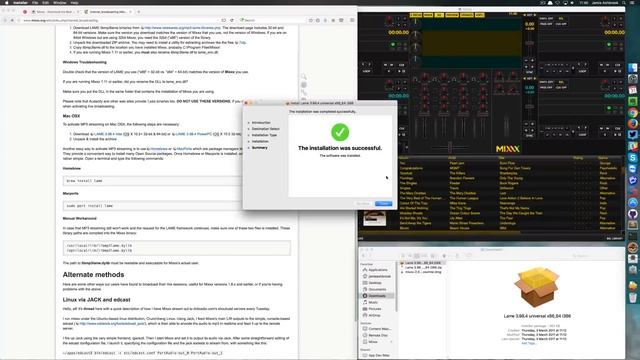Open Google Chrome from the Dock
640x360 pixels.
pos(632,113)
